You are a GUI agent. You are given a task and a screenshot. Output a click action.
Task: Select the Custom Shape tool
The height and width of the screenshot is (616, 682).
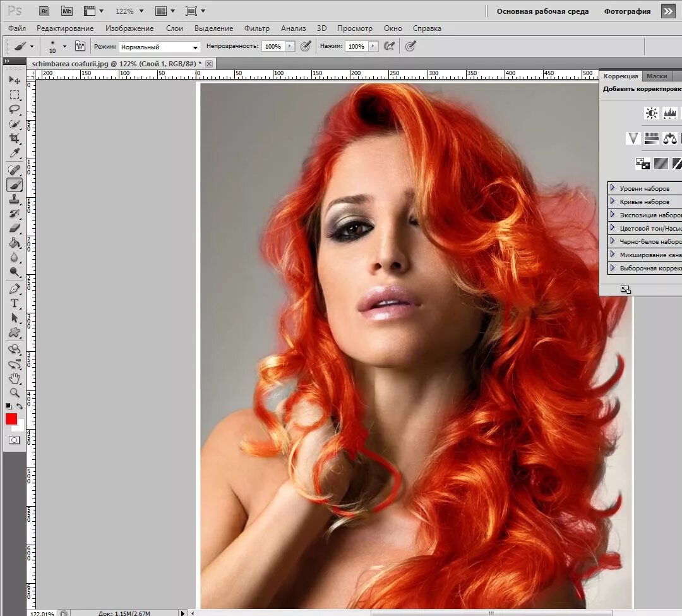[x=15, y=333]
